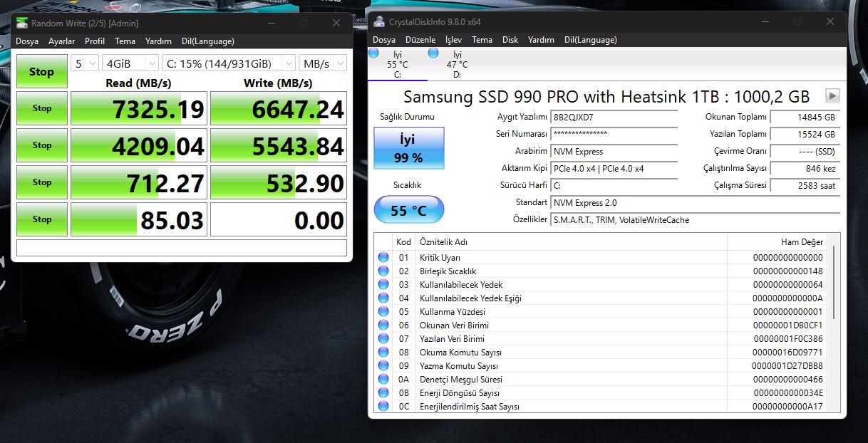Screen dimensions: 868x443
Task: Click the Seri Numarası masked field
Action: [614, 134]
